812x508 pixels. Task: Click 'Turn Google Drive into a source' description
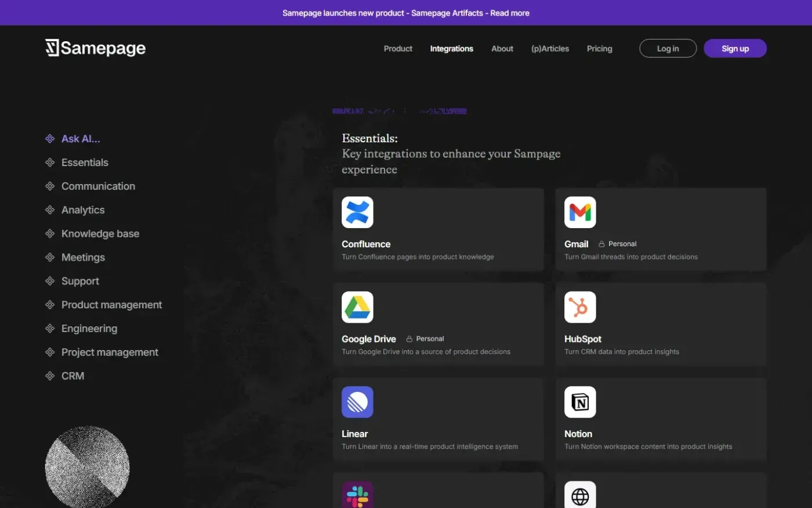click(426, 352)
